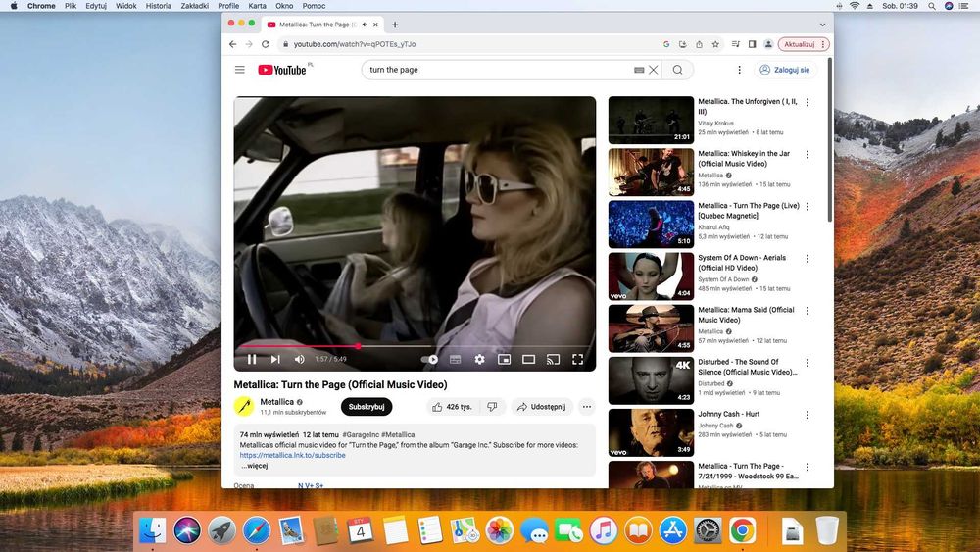
Task: Click the Subskrybuj button
Action: click(x=367, y=407)
